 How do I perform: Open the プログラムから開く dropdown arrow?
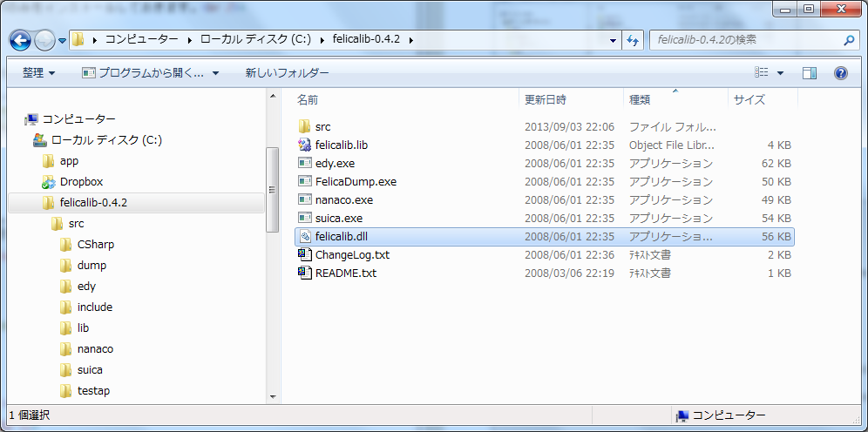click(x=215, y=73)
